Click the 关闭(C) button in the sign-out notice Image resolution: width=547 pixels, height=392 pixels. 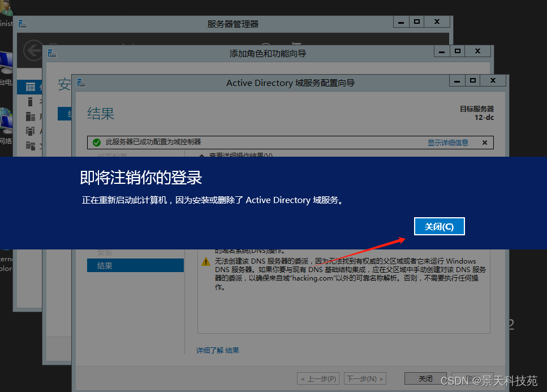439,226
